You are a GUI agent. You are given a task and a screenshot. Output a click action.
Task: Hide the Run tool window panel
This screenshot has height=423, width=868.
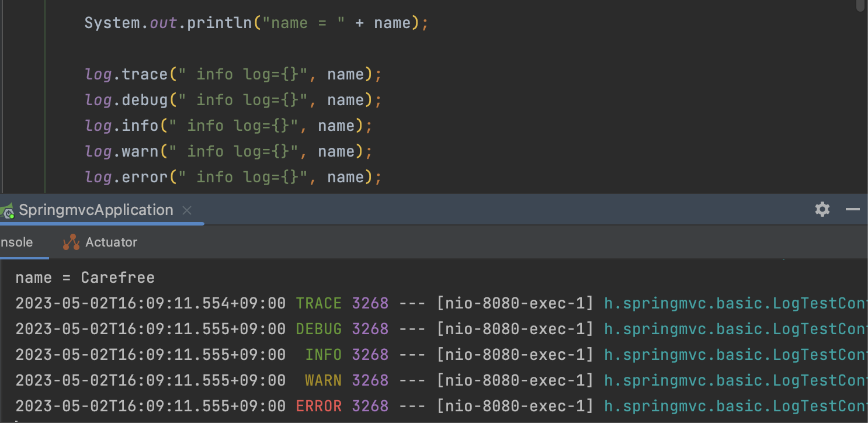pyautogui.click(x=852, y=209)
